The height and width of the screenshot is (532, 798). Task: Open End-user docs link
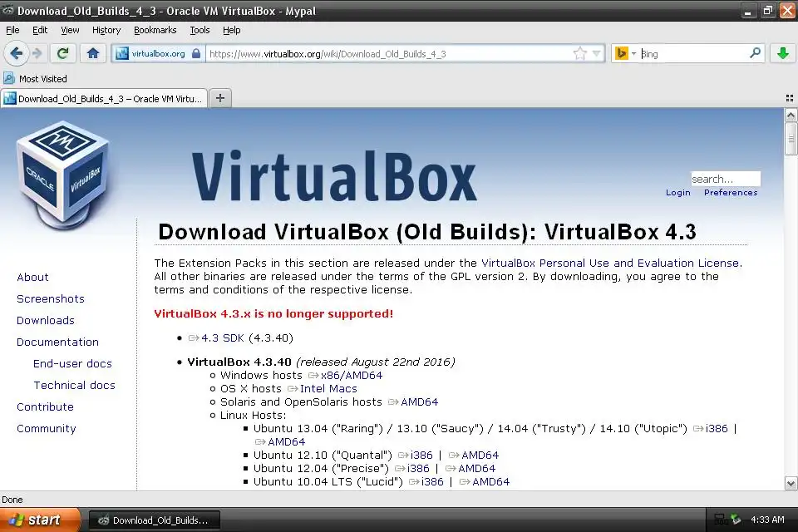pyautogui.click(x=72, y=363)
